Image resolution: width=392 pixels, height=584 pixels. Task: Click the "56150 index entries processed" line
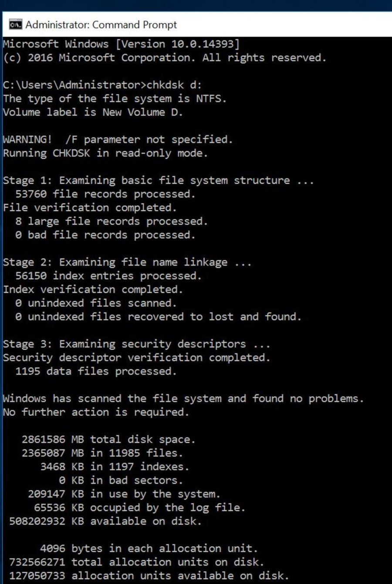[108, 276]
